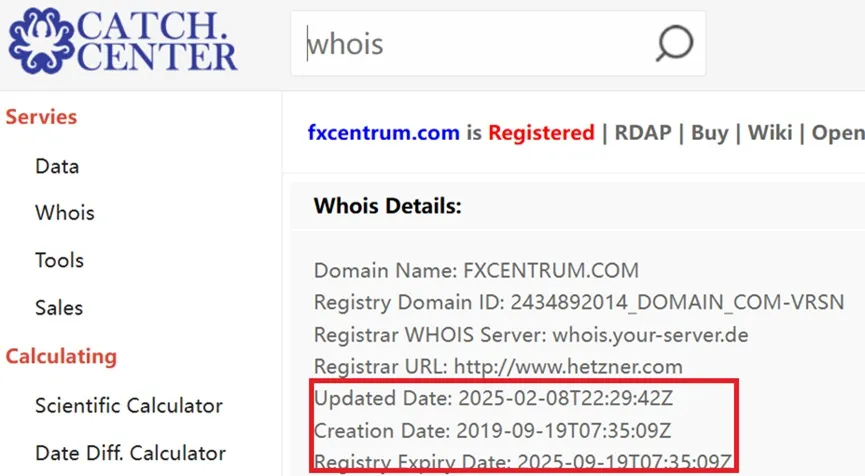Screen dimensions: 865x476
Task: Click the Creation Date line
Action: point(492,430)
